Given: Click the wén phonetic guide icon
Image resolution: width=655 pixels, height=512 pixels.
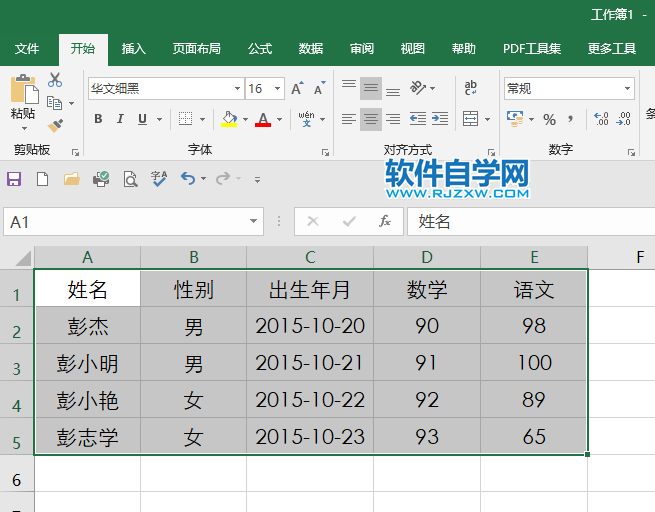Looking at the screenshot, I should 307,119.
